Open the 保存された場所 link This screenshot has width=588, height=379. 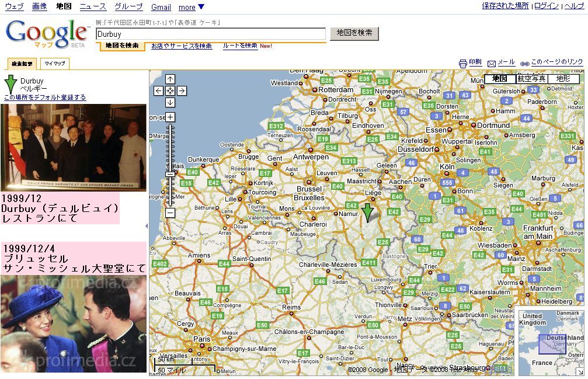coord(505,6)
